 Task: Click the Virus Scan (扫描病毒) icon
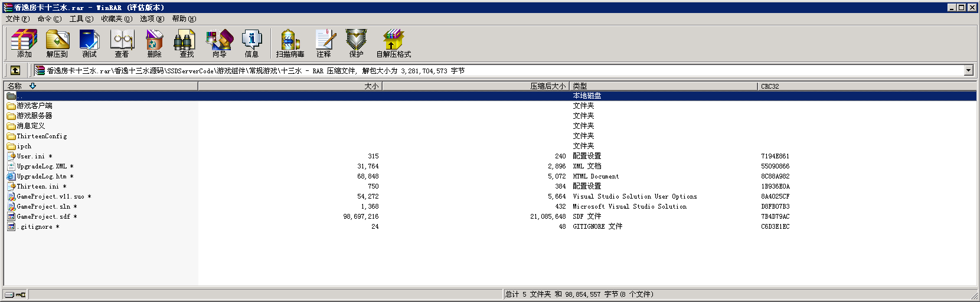point(290,43)
